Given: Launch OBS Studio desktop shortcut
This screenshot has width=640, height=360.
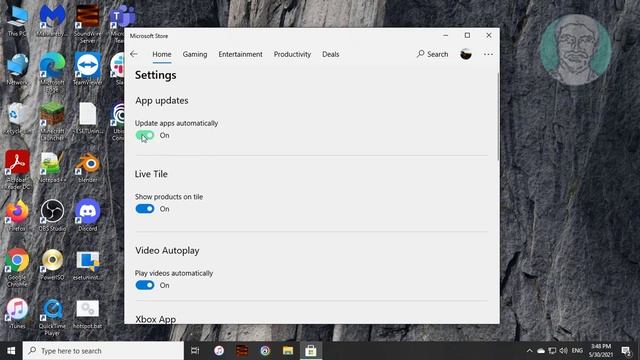Looking at the screenshot, I should click(x=52, y=216).
